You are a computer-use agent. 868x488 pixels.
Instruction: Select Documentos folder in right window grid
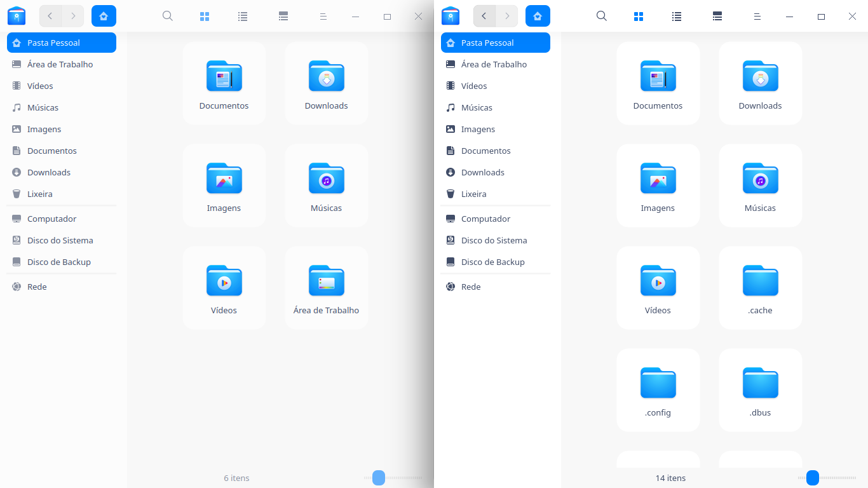(x=658, y=83)
